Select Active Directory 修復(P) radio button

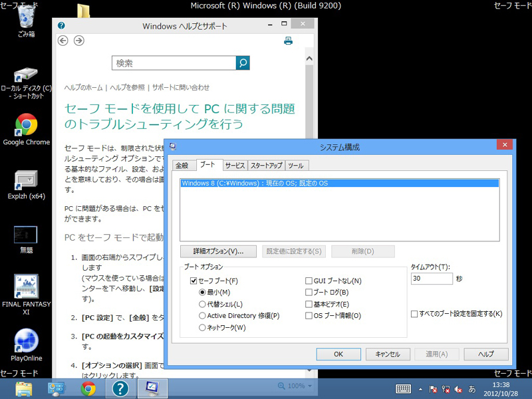(202, 315)
